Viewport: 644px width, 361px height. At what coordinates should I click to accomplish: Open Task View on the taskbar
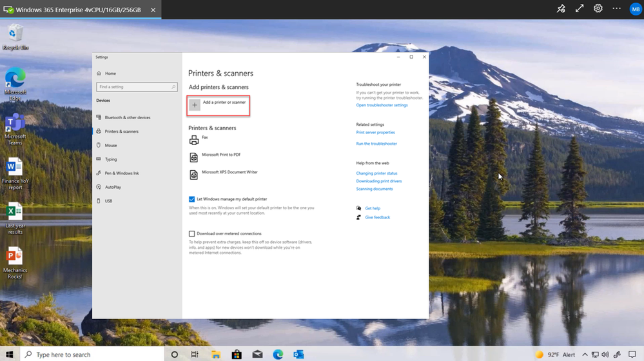[195, 355]
